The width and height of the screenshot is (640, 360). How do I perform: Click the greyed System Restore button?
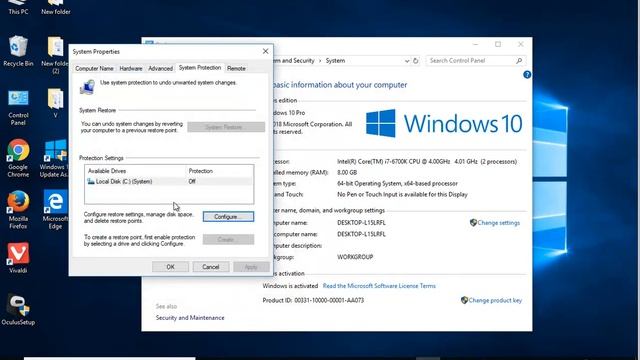pyautogui.click(x=226, y=127)
